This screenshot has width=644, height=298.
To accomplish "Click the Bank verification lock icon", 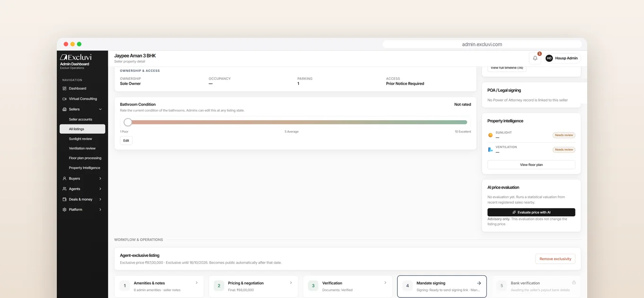I will tap(573, 283).
